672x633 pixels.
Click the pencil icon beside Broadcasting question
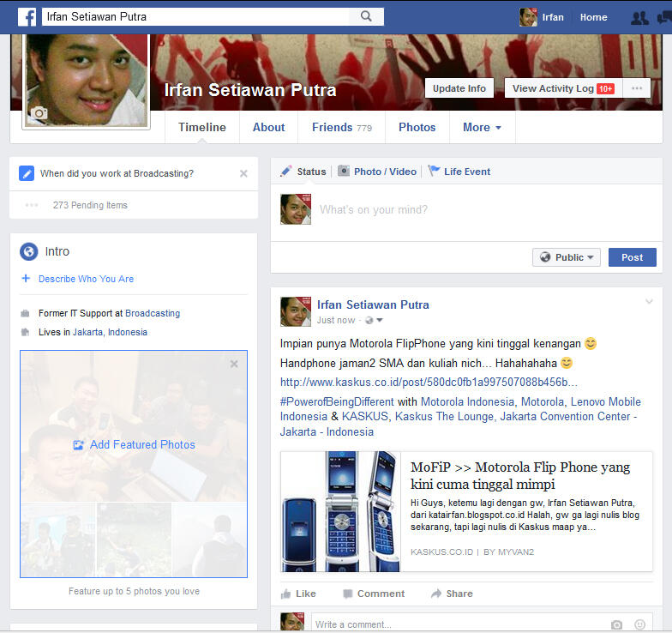27,173
